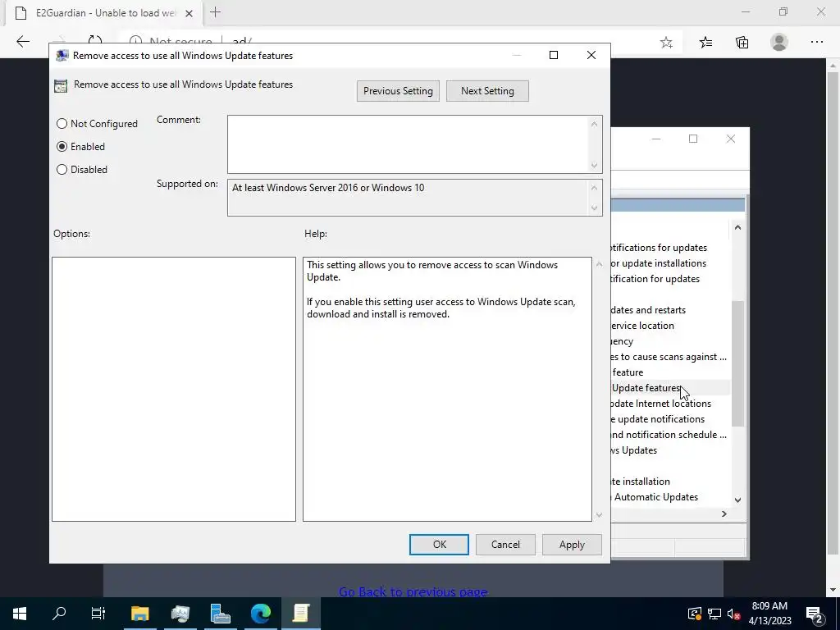This screenshot has width=840, height=630.
Task: Click the Supported on scroll down arrow
Action: (x=594, y=208)
